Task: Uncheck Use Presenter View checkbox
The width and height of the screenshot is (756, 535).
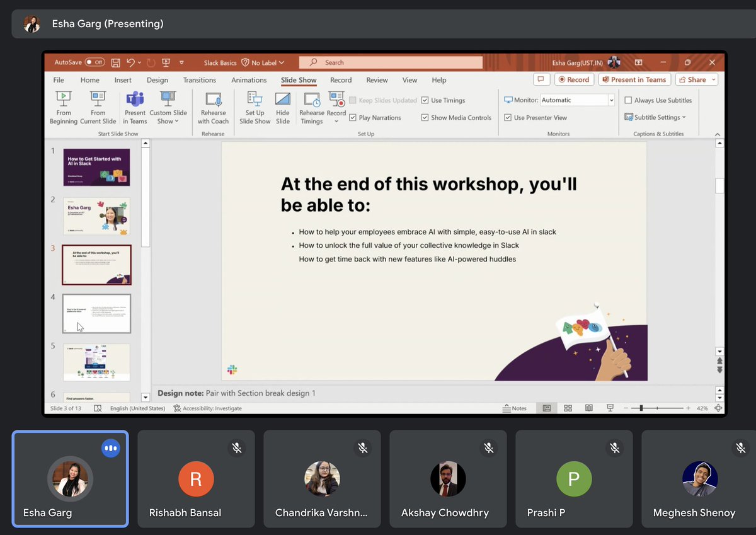Action: coord(508,118)
